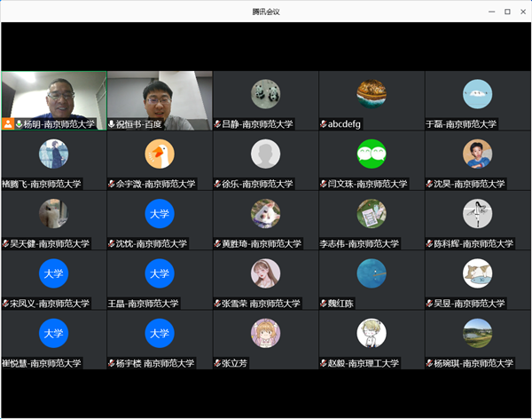This screenshot has width=532, height=419.
Task: Click the light blue avatar of 于磊
Action: [x=477, y=94]
